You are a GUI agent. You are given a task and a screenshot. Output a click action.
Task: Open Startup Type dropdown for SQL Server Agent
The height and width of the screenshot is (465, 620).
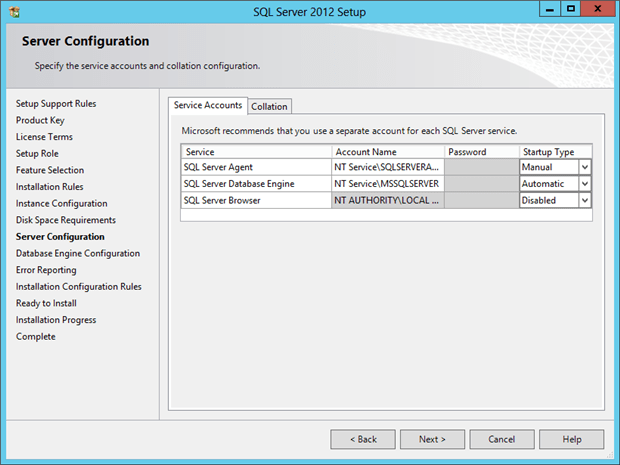[x=585, y=167]
